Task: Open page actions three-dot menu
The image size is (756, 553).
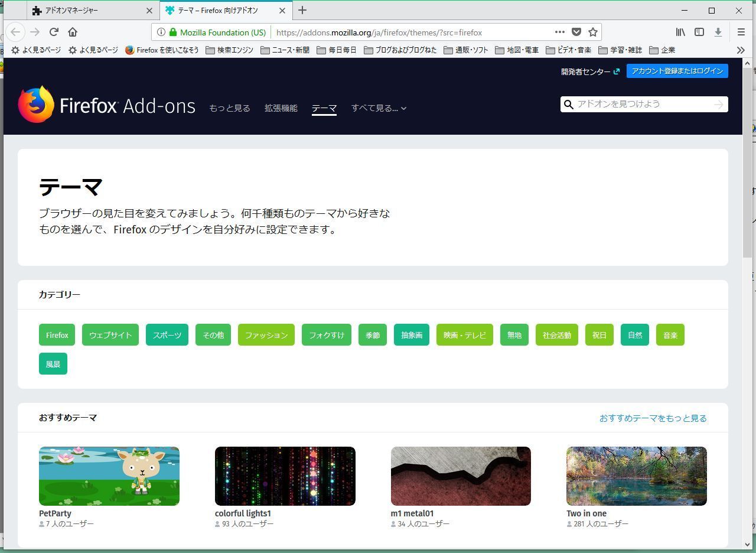Action: 559,32
